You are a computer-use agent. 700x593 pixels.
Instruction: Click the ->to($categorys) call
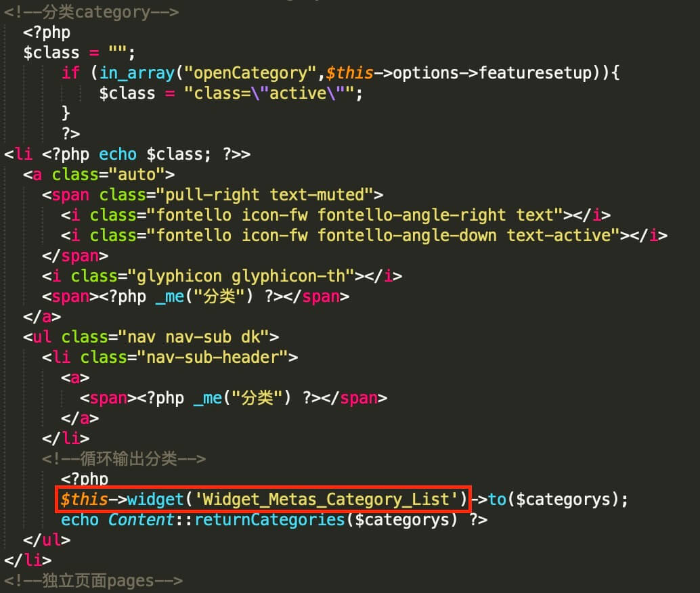[550, 499]
